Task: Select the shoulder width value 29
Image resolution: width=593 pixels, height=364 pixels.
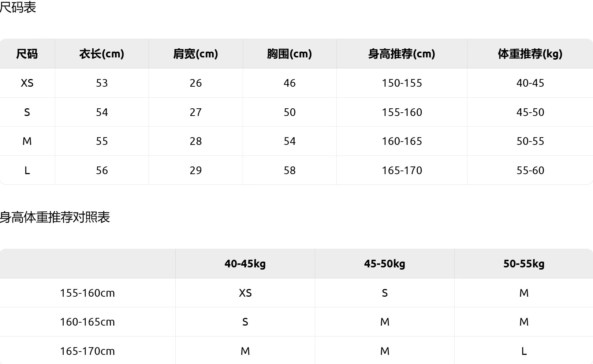Action: [195, 170]
